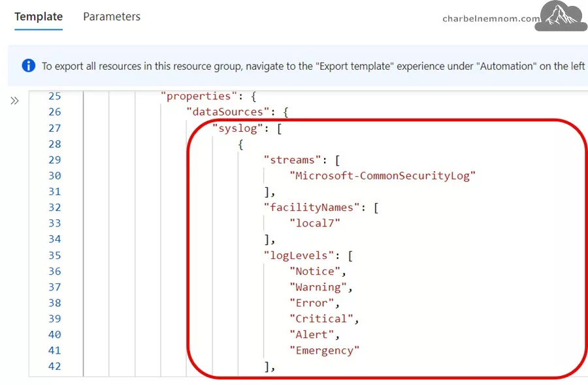Select line number 29 in the gutter

coord(55,160)
